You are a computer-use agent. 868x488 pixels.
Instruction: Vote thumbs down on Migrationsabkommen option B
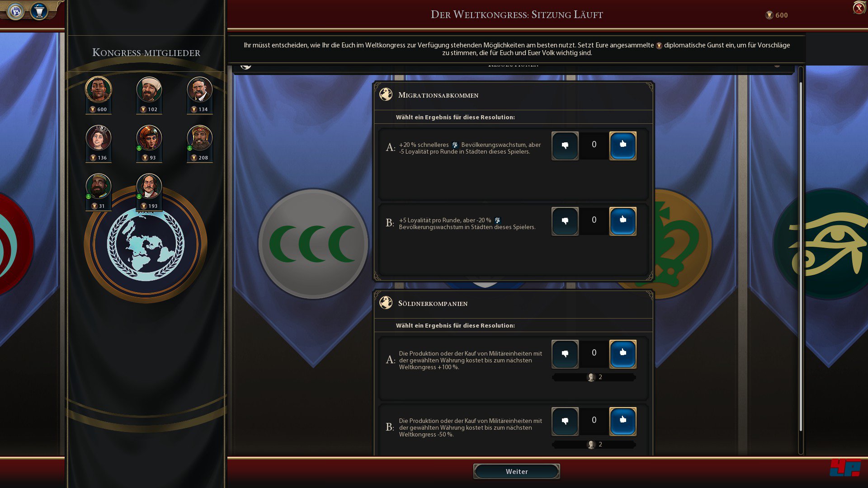coord(565,221)
